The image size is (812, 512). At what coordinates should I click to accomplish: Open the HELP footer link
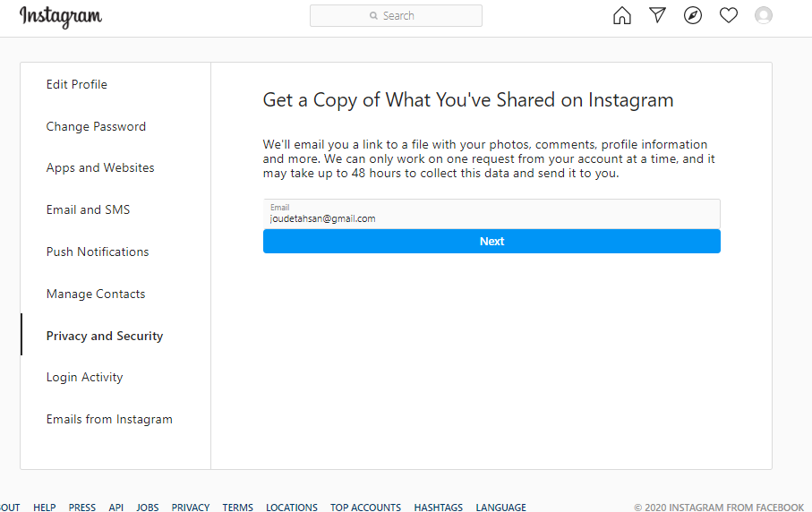point(45,508)
